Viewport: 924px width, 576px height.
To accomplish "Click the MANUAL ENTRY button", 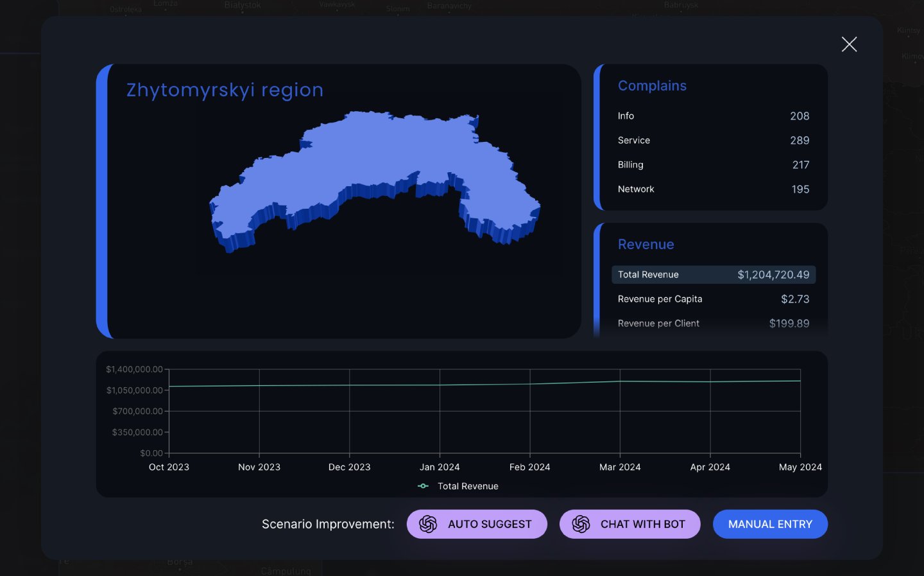I will pos(770,524).
